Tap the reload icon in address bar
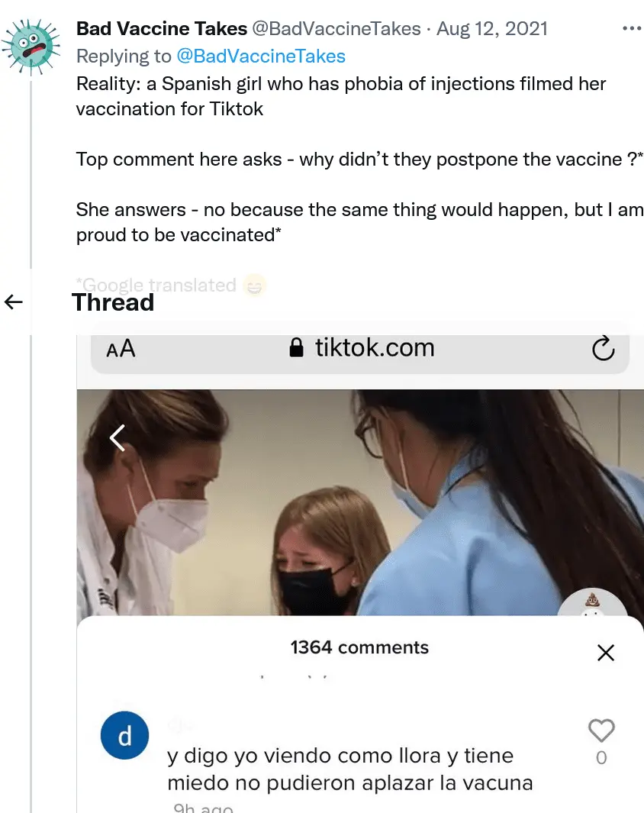 coord(603,348)
